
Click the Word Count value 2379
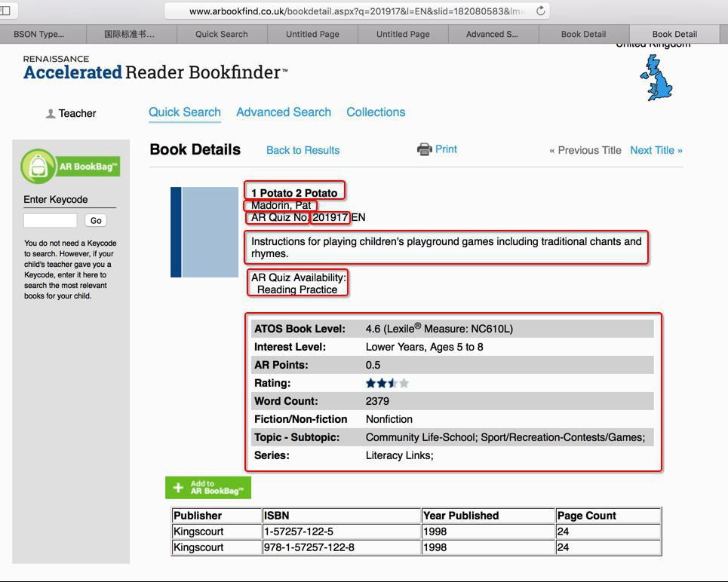(377, 401)
